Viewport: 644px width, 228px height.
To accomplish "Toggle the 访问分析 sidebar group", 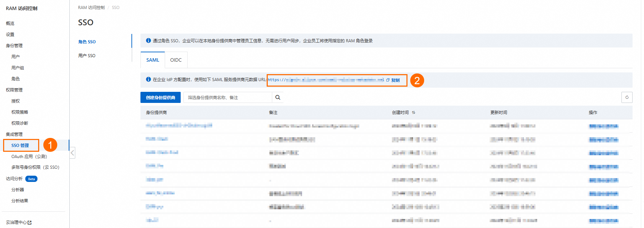I will [14, 179].
